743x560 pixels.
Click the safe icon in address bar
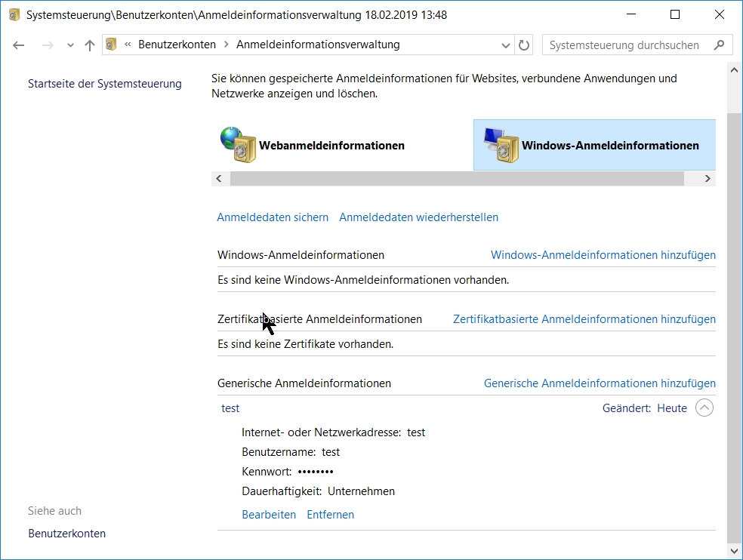coord(112,45)
